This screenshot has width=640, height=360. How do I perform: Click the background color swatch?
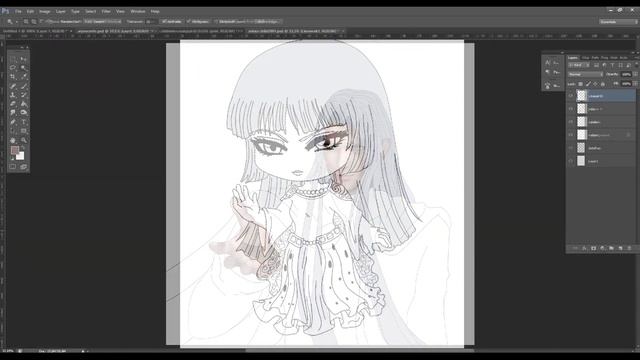(x=20, y=156)
